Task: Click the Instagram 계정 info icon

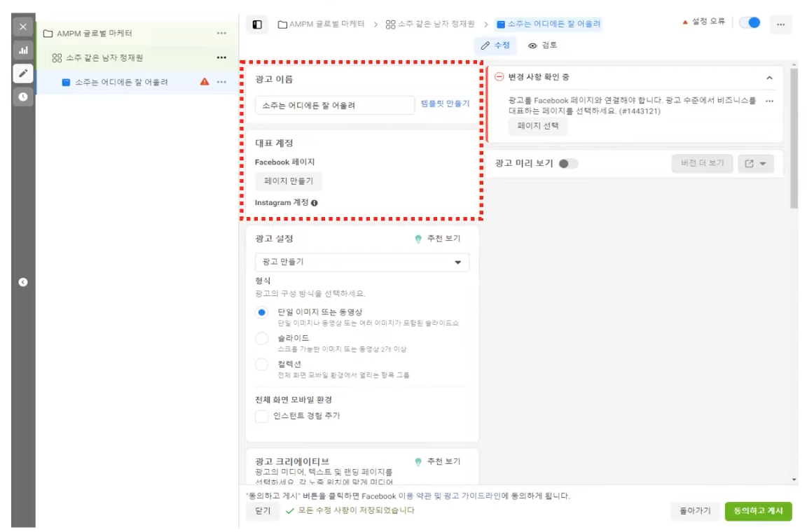Action: [315, 203]
